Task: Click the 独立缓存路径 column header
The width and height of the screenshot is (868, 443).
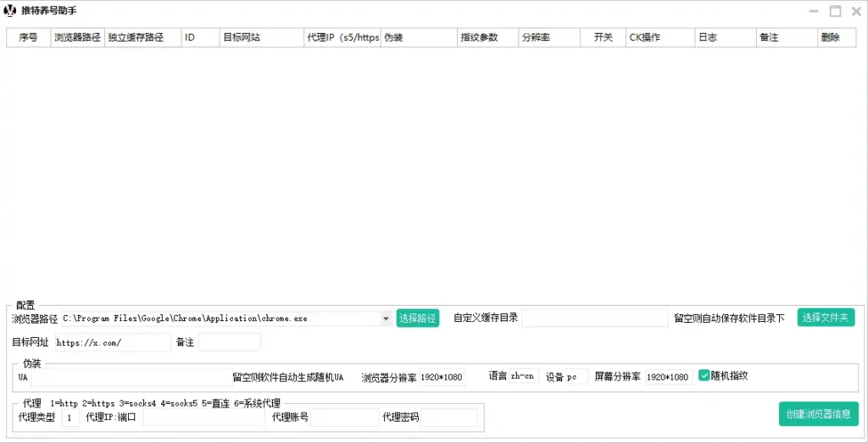Action: click(142, 37)
